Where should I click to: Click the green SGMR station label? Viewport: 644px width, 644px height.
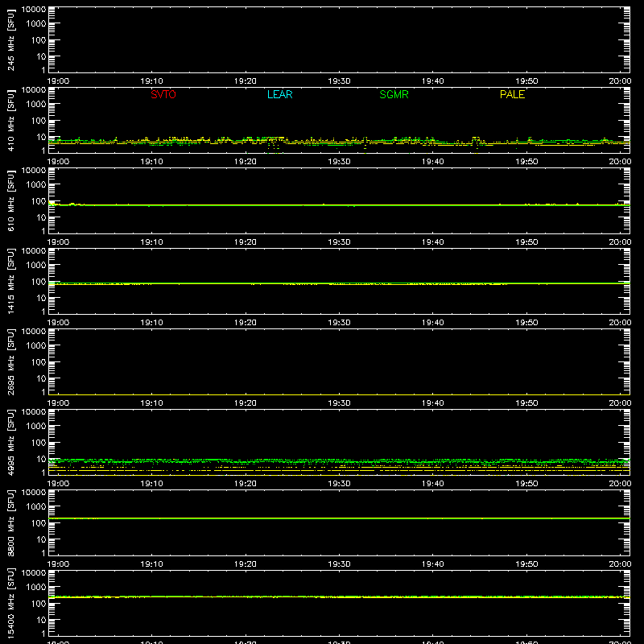pyautogui.click(x=394, y=94)
